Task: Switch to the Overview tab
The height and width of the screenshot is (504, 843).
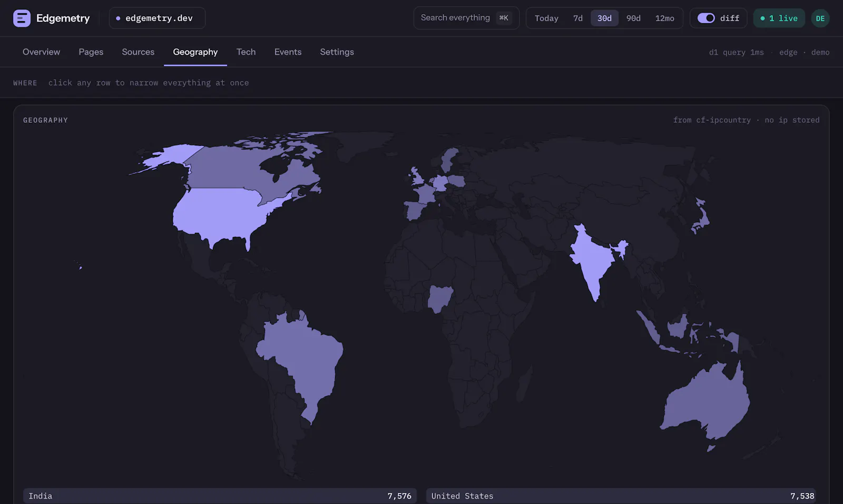Action: [x=41, y=52]
